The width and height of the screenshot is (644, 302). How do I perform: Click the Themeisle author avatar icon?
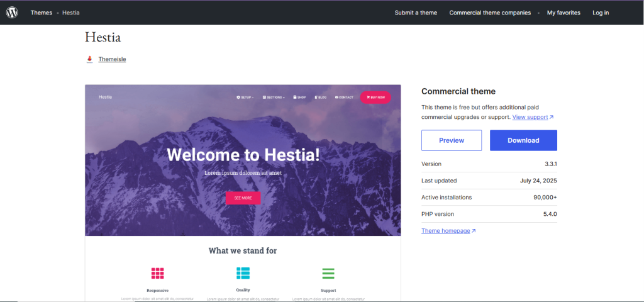click(x=89, y=59)
